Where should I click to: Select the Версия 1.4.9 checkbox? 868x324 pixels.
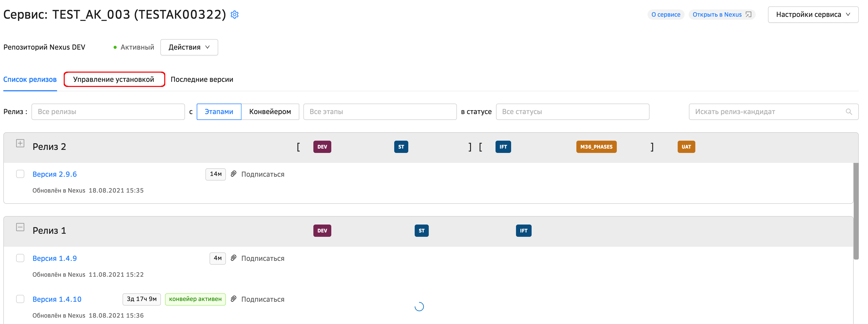coord(20,258)
